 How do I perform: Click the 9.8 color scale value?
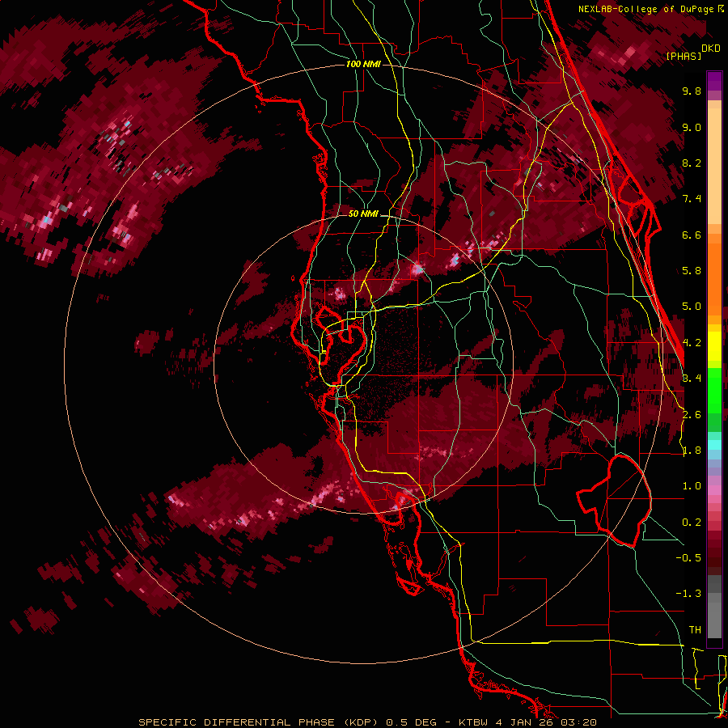[x=692, y=91]
